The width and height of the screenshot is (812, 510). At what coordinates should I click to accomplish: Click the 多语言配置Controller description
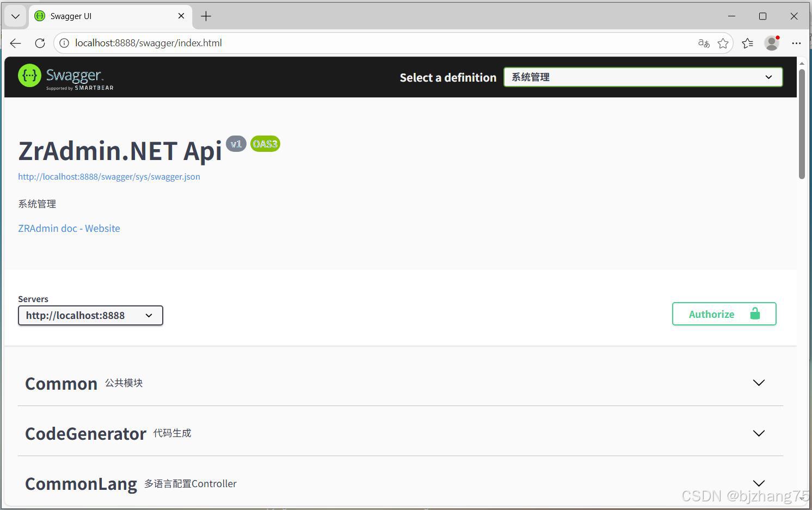[190, 484]
